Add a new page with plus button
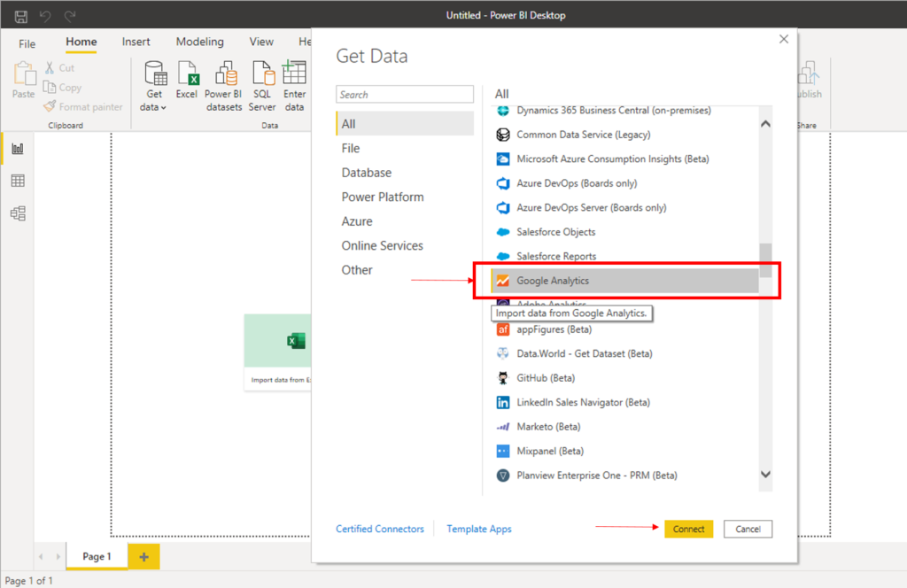Screen dimensions: 907x588 tap(144, 556)
